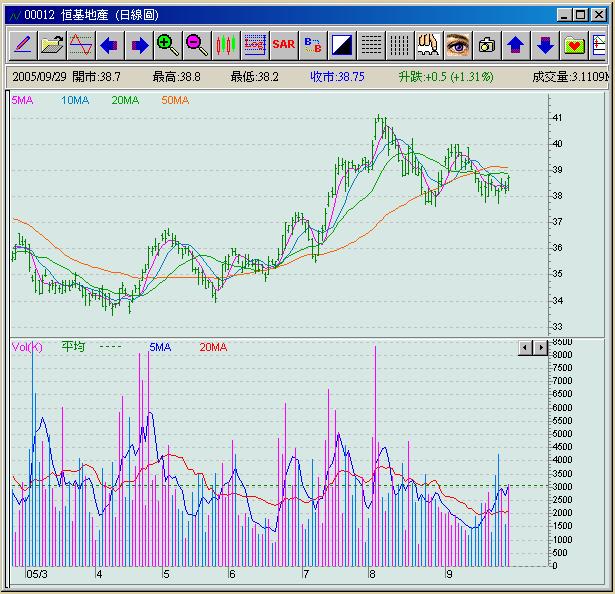Click the red wave indicator icon
Image resolution: width=615 pixels, height=594 pixels.
[x=81, y=45]
